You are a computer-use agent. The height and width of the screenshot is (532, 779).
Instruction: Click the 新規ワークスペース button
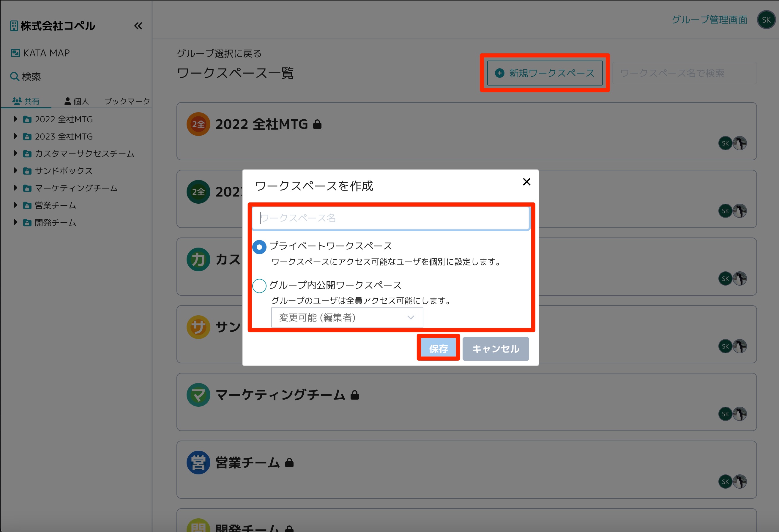click(x=545, y=73)
